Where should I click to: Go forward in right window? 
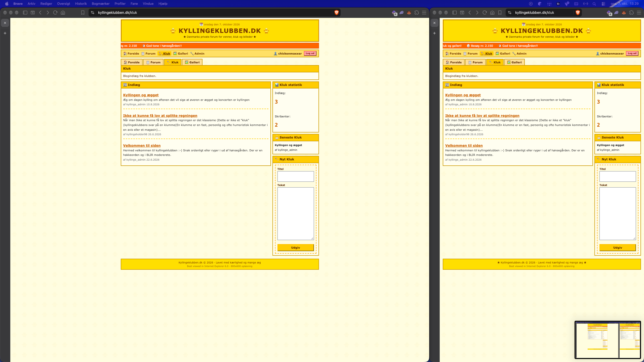(x=477, y=13)
